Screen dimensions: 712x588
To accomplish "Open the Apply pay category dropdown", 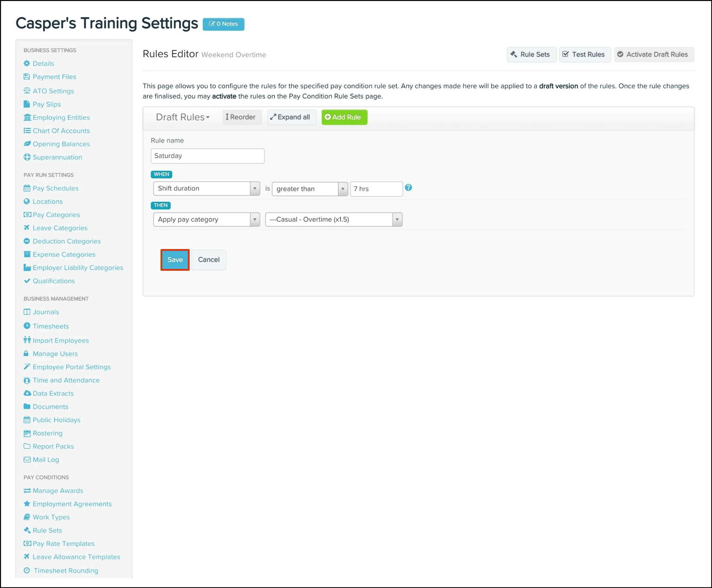I will (x=206, y=219).
